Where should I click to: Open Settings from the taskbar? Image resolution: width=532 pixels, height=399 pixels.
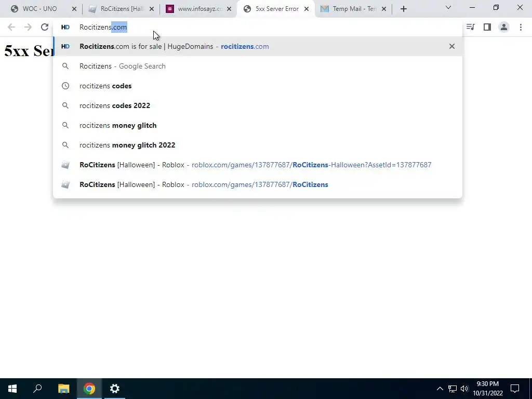(115, 389)
